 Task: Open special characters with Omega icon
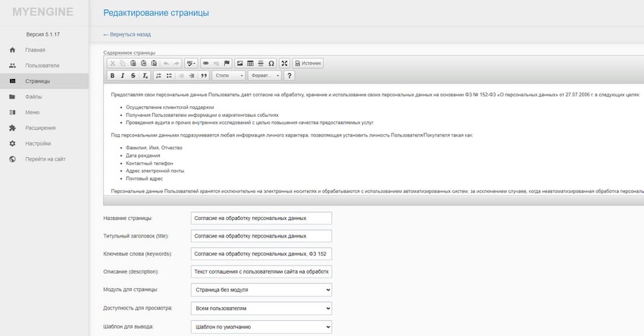(x=271, y=64)
